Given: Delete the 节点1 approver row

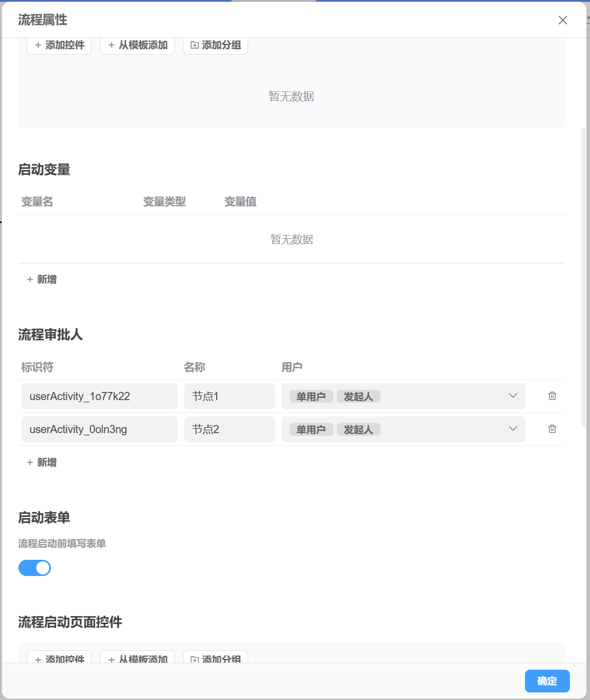Looking at the screenshot, I should [x=552, y=396].
